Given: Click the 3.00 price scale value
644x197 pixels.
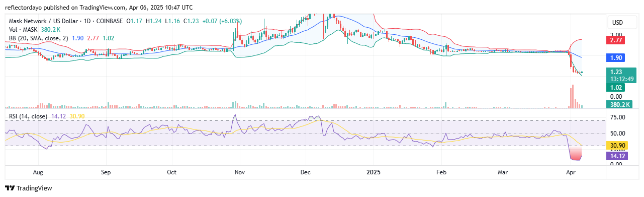Looking at the screenshot, I should pos(616,35).
